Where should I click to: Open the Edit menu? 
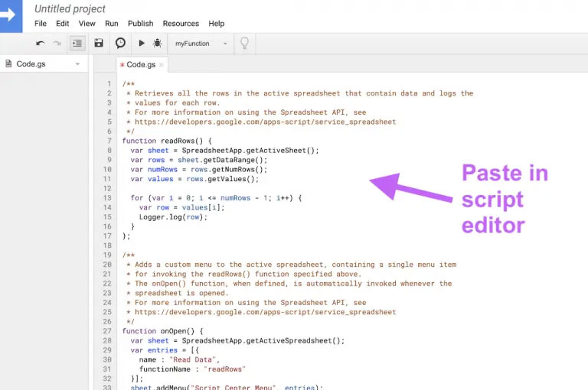62,23
